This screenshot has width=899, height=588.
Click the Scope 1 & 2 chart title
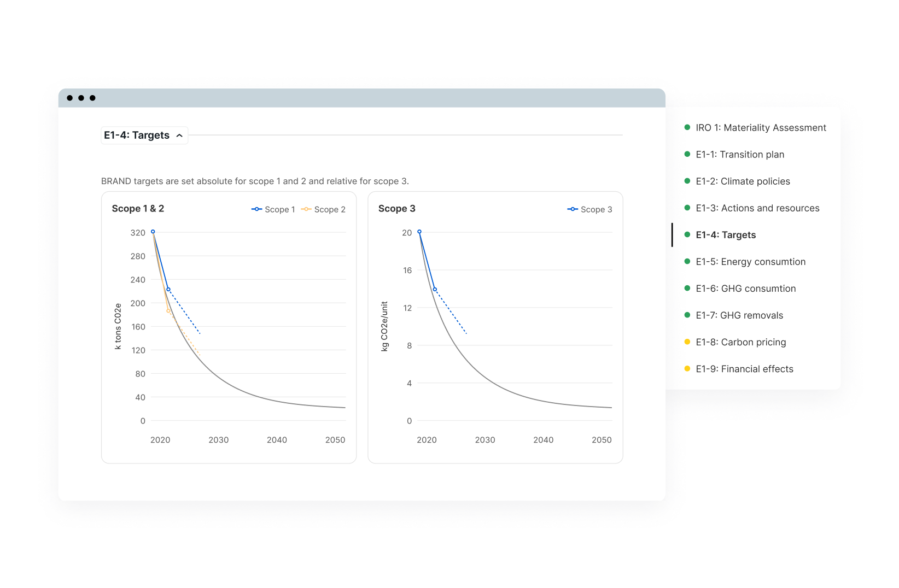click(138, 208)
